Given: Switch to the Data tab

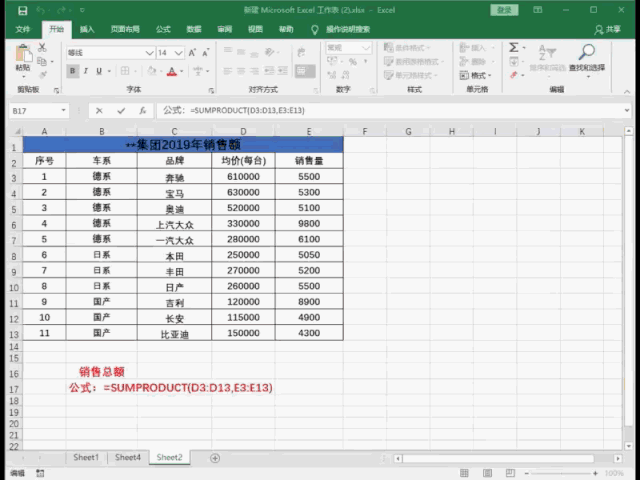Looking at the screenshot, I should pyautogui.click(x=194, y=29).
